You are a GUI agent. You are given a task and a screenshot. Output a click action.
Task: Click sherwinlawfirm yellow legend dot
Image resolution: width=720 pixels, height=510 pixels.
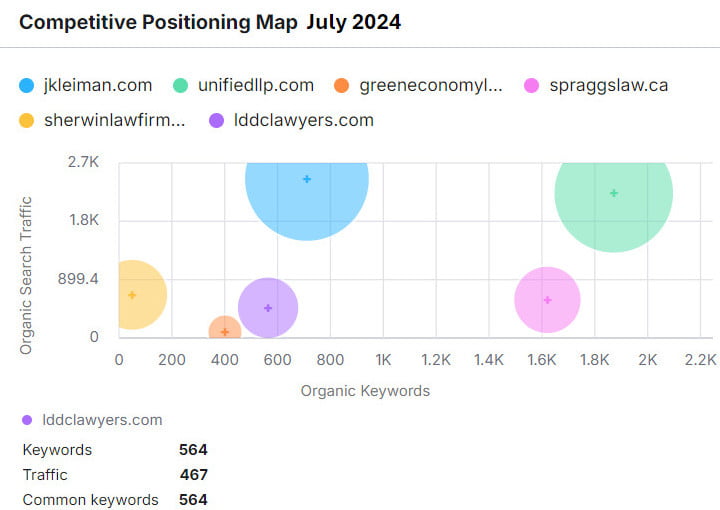coord(27,121)
